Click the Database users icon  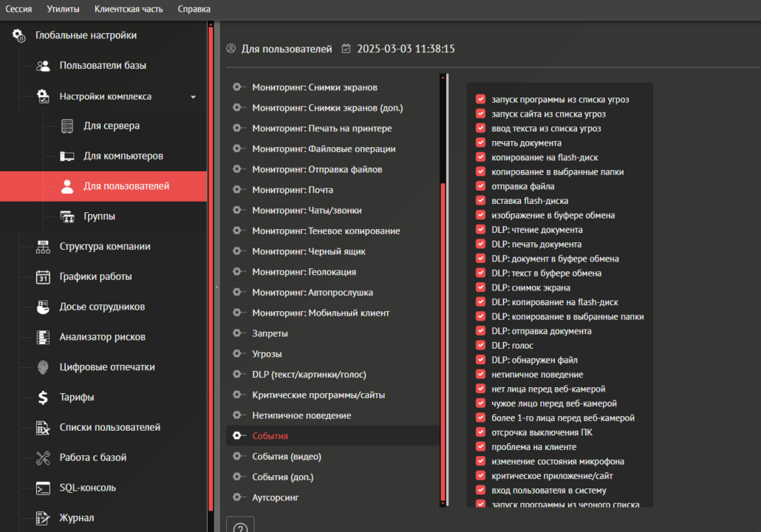[44, 66]
